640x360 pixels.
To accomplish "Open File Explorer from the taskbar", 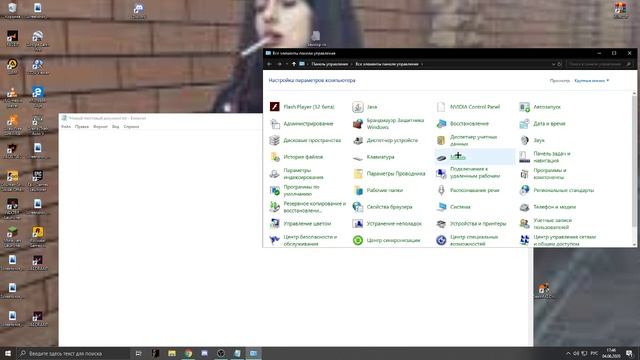I will point(172,353).
